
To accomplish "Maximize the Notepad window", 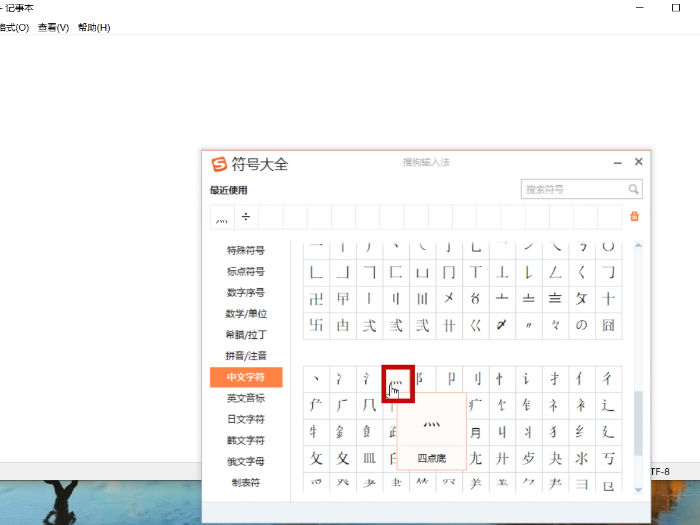I will coord(676,8).
